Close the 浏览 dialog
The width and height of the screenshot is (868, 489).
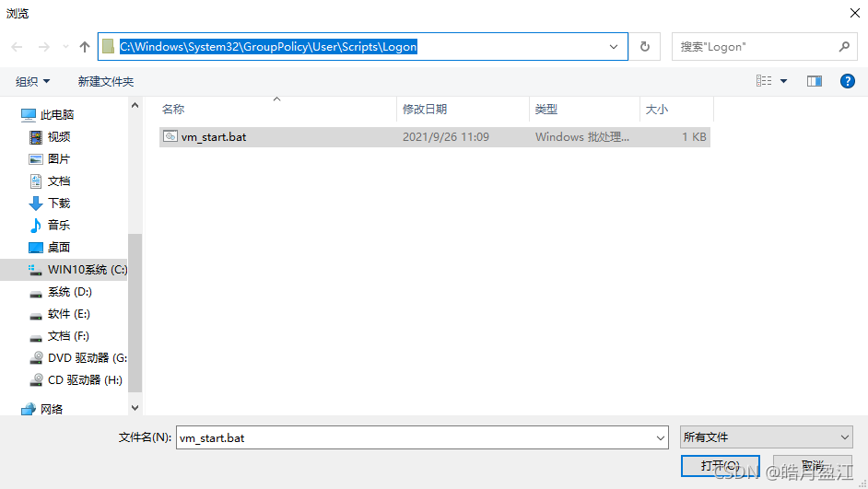(855, 13)
